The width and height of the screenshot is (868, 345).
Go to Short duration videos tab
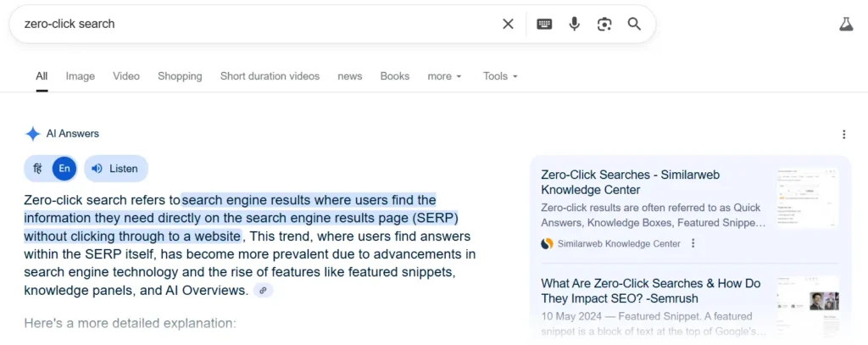[270, 76]
